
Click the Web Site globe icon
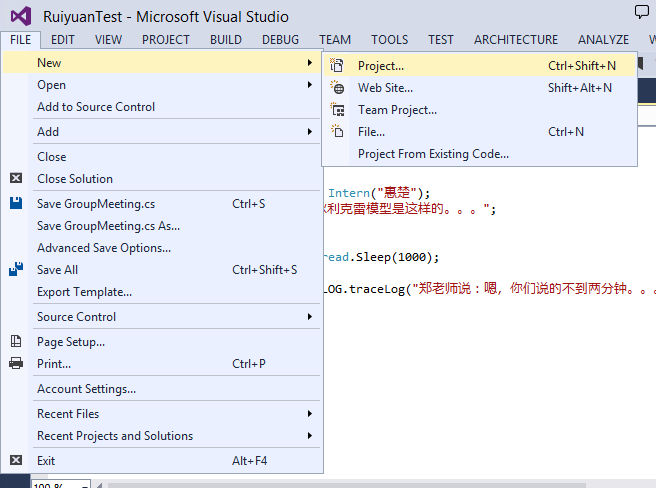point(337,88)
